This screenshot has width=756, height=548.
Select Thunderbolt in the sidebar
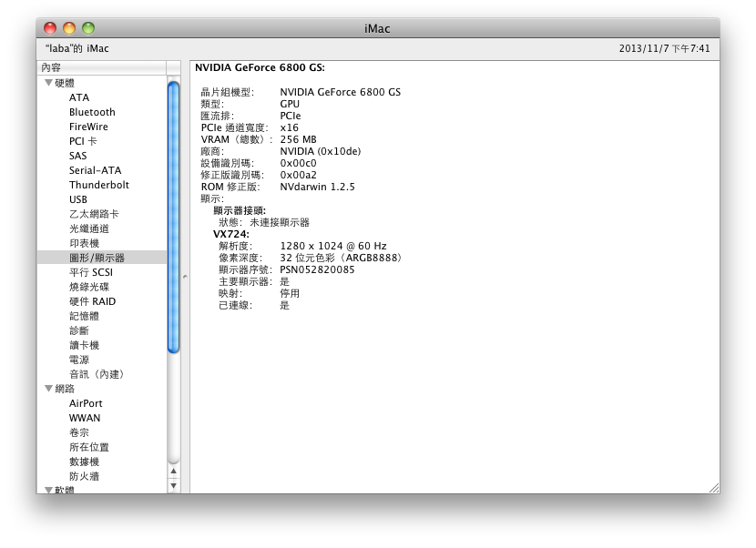pyautogui.click(x=99, y=185)
